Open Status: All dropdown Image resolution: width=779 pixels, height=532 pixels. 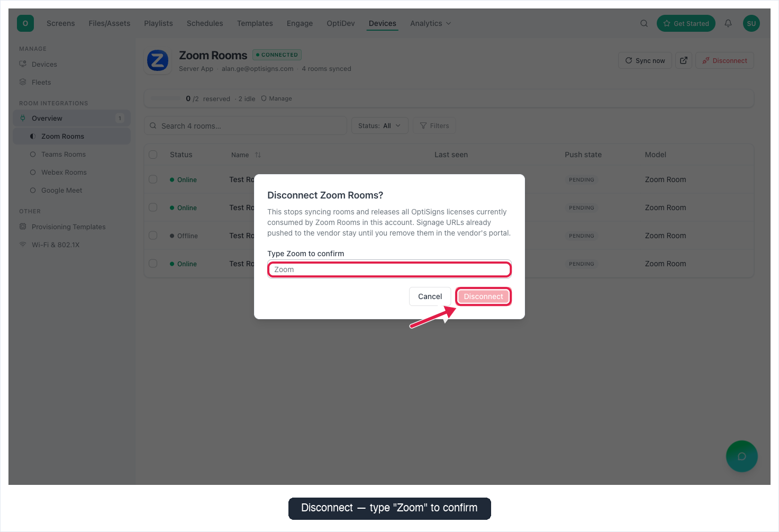coord(379,126)
